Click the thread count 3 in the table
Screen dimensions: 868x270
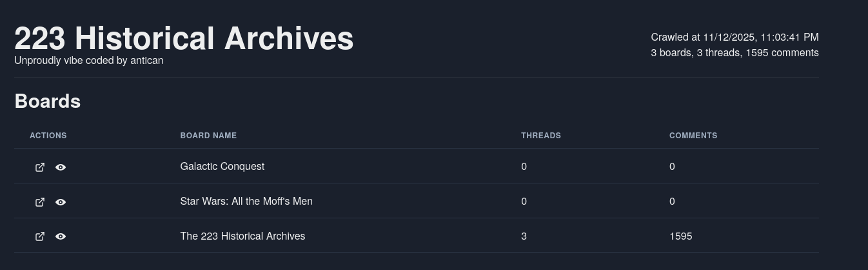tap(524, 236)
